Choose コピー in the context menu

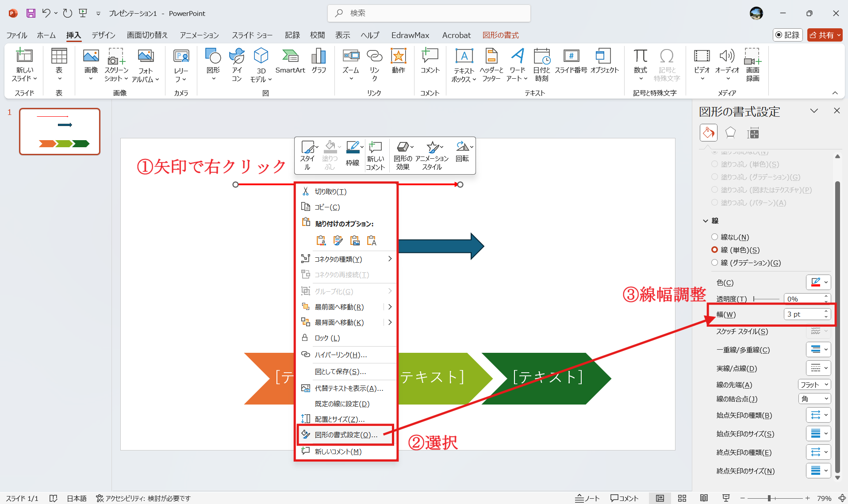coord(346,207)
